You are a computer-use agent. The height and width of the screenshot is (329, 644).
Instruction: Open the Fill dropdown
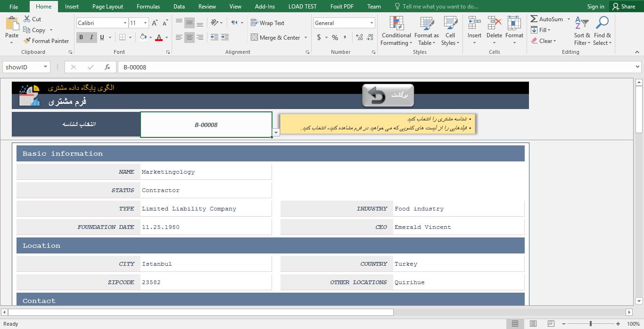click(x=541, y=30)
